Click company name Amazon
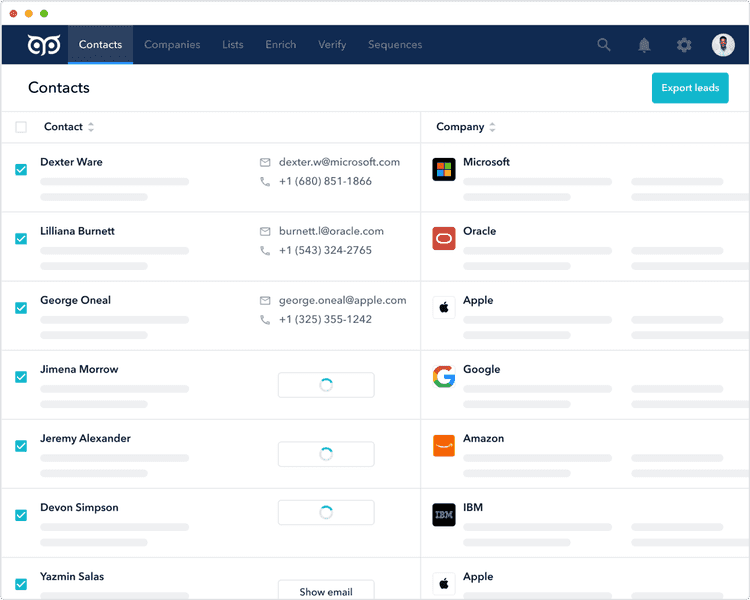 point(484,439)
